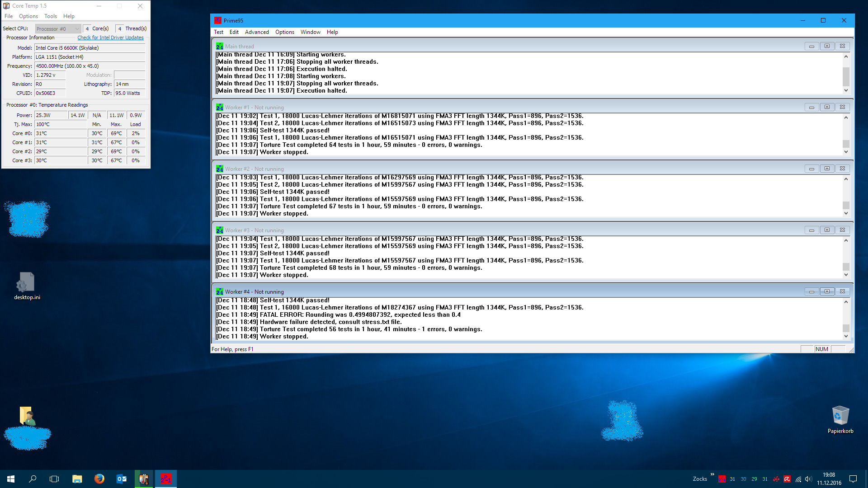Screen dimensions: 868x488
Task: Open Core Temp from the taskbar
Action: (144, 479)
